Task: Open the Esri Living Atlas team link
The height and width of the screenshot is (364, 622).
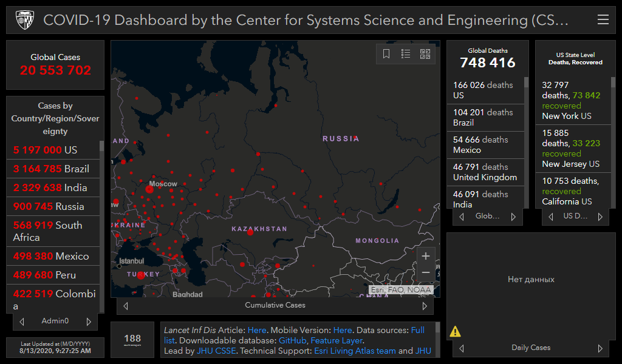Action: (355, 351)
